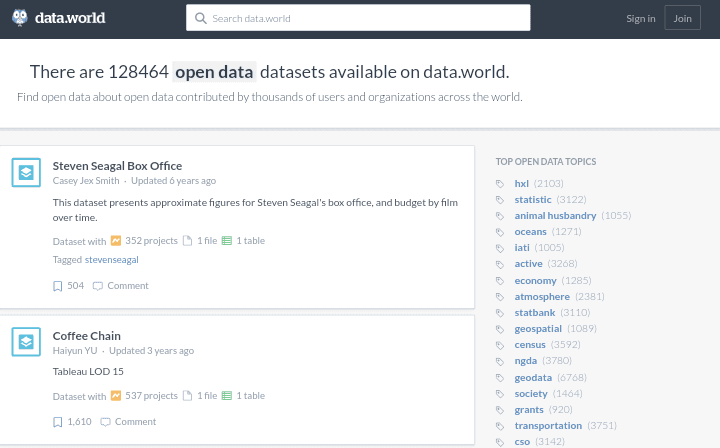This screenshot has height=448, width=720.
Task: Open the ngda topic
Action: (x=526, y=361)
